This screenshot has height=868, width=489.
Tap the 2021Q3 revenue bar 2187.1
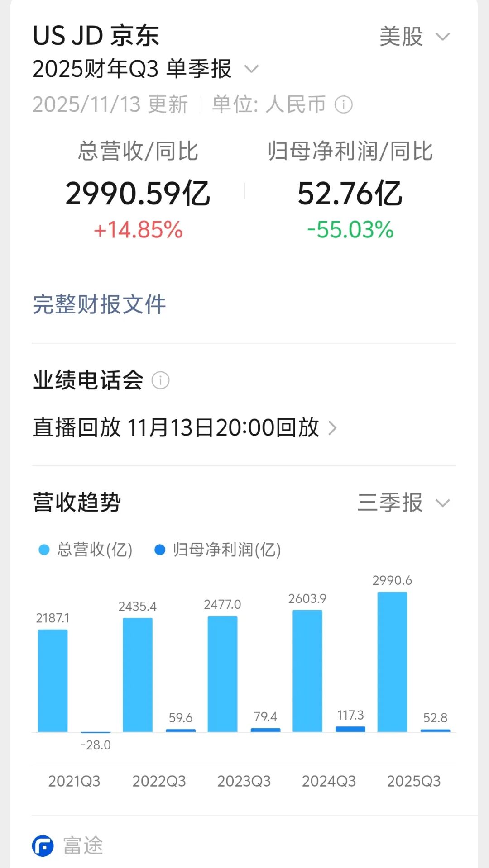click(x=53, y=680)
